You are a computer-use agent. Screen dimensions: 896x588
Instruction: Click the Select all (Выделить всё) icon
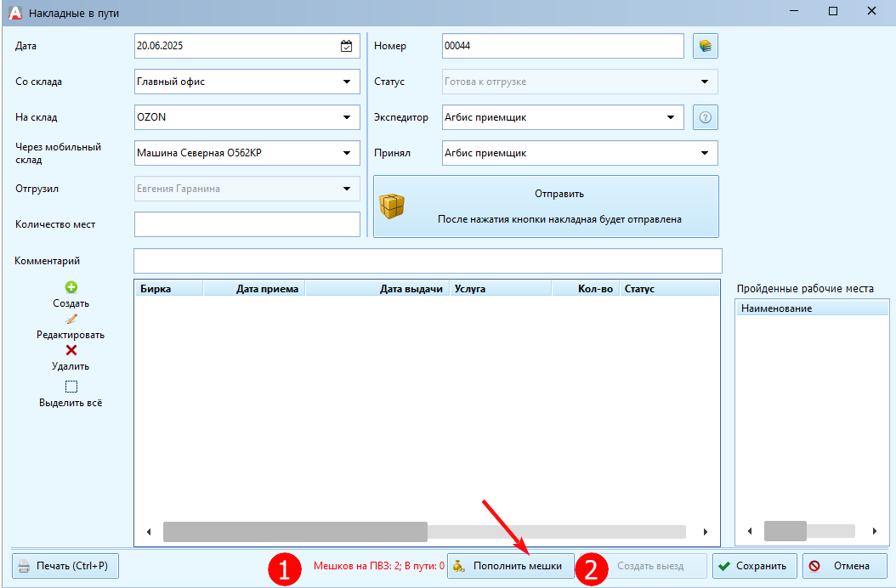[x=71, y=387]
